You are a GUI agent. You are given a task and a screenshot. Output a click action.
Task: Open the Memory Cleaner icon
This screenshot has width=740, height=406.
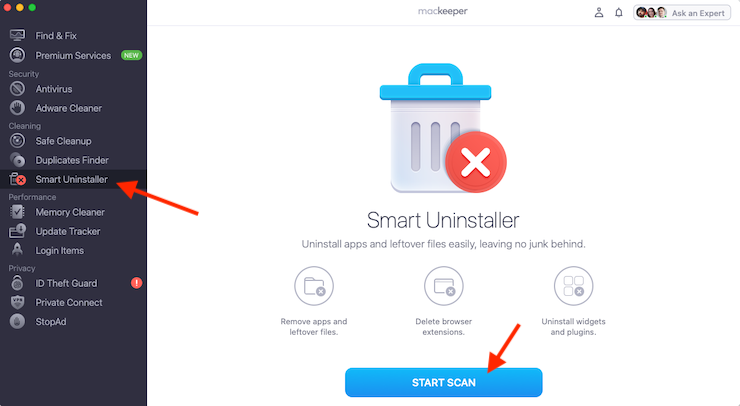click(x=17, y=212)
